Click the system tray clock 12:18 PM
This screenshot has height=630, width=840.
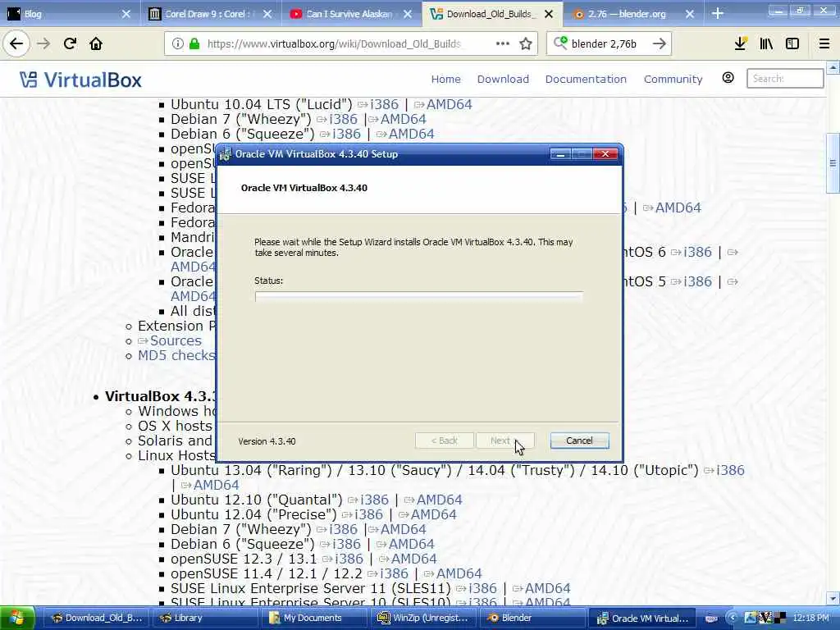tap(811, 619)
